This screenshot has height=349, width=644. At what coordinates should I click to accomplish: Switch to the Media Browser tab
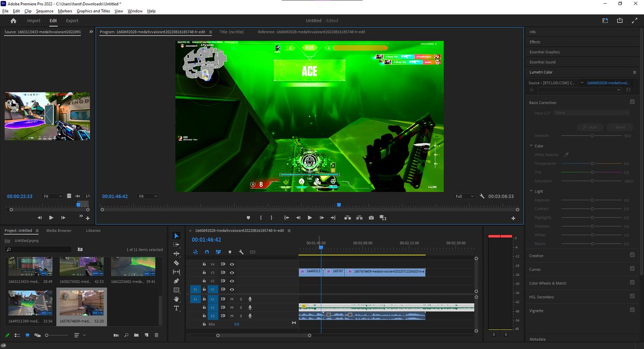coord(58,230)
